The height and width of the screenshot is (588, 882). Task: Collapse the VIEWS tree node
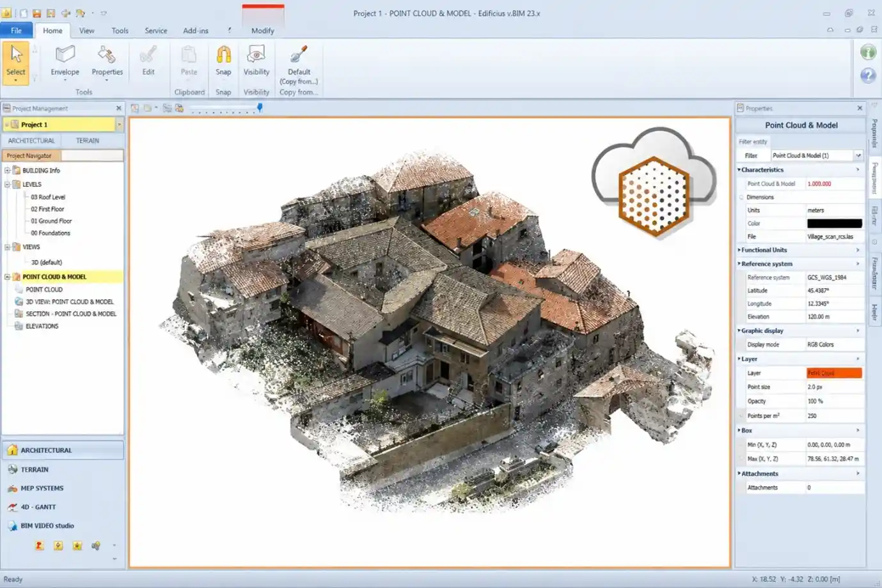pyautogui.click(x=7, y=247)
